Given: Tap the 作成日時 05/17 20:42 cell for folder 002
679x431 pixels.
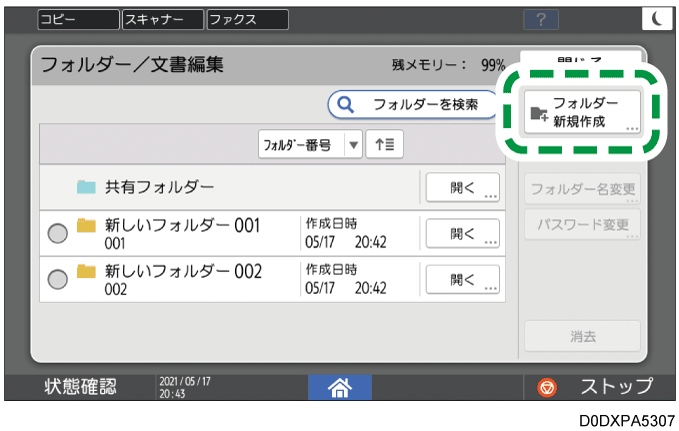Looking at the screenshot, I should tap(346, 279).
